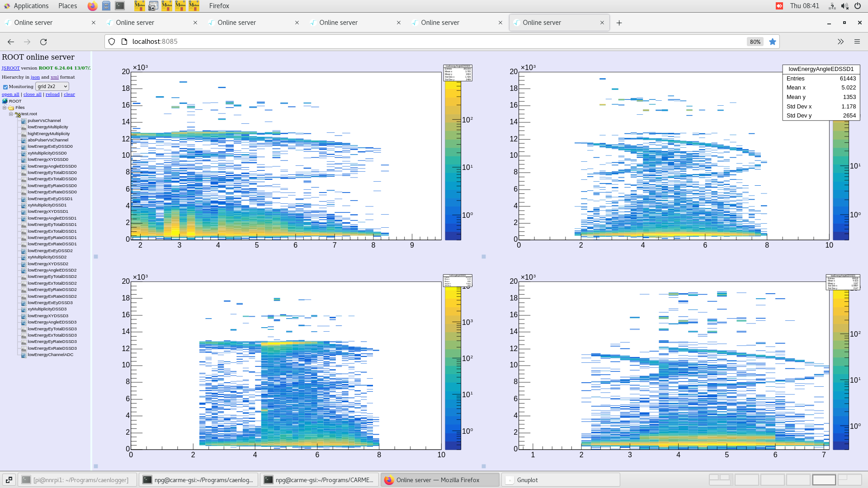
Task: Select lowEnergyAngleEDSSD2 in the hierarchy
Action: point(52,270)
